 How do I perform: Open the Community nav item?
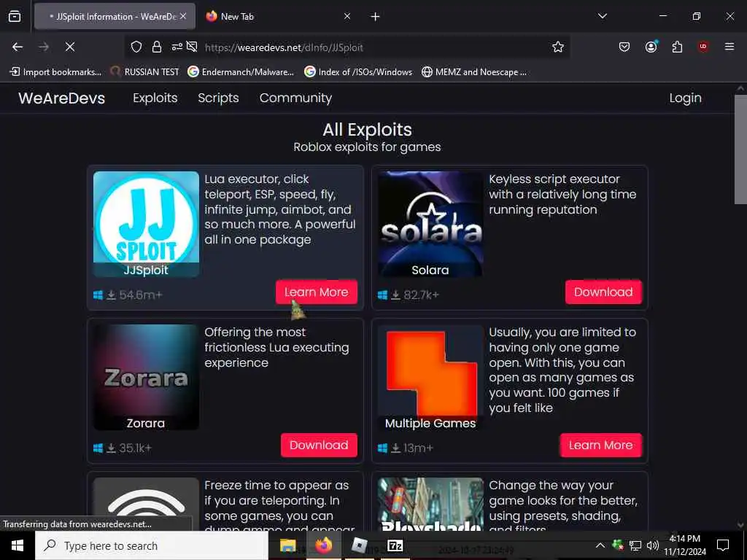pyautogui.click(x=295, y=98)
